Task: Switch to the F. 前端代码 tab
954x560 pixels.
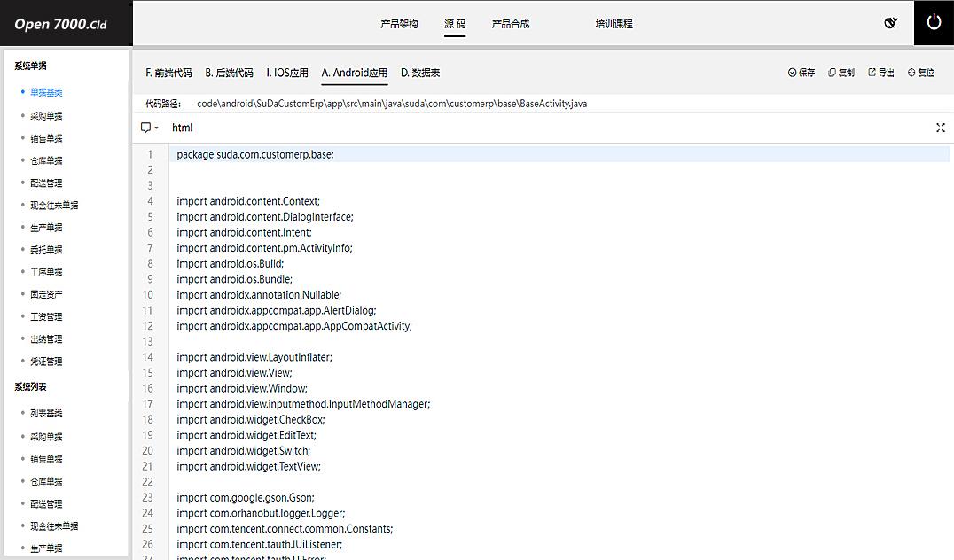Action: tap(168, 73)
